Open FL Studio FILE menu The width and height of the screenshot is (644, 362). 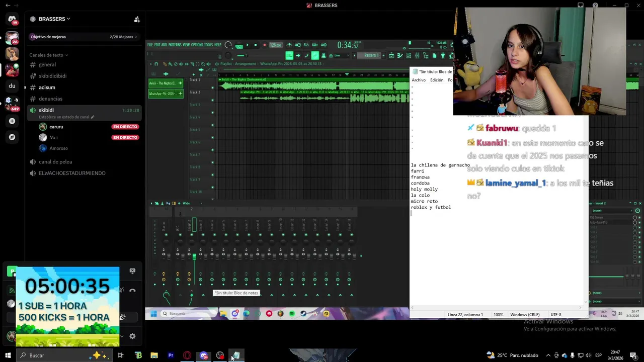click(150, 45)
